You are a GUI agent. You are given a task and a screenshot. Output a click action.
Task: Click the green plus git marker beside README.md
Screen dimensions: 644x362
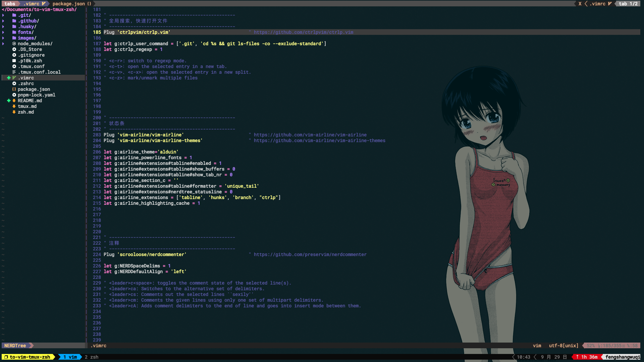(x=9, y=101)
